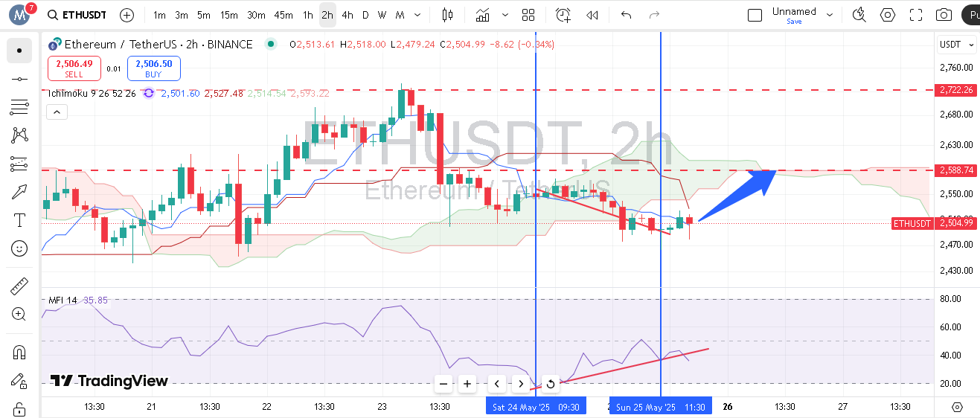
Task: Select the 1m timeframe
Action: [159, 15]
